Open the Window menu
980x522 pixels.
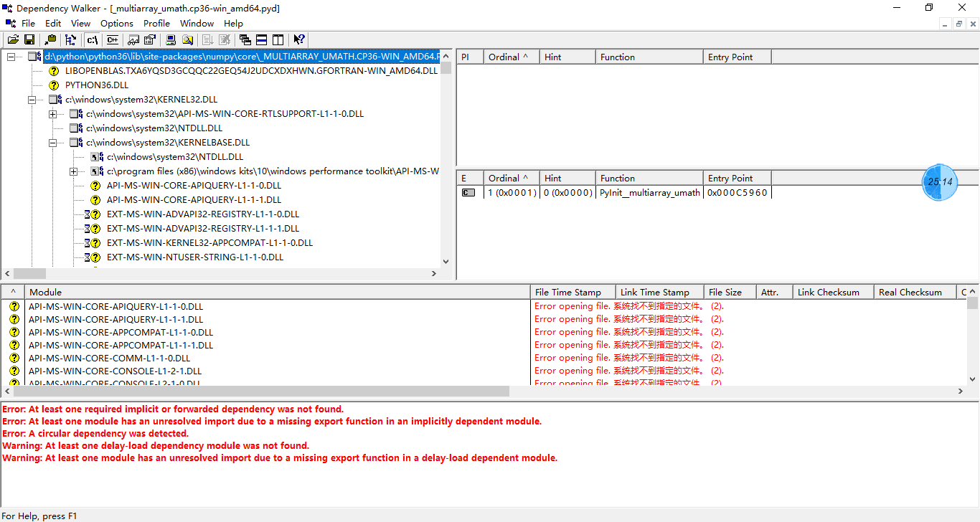[197, 24]
